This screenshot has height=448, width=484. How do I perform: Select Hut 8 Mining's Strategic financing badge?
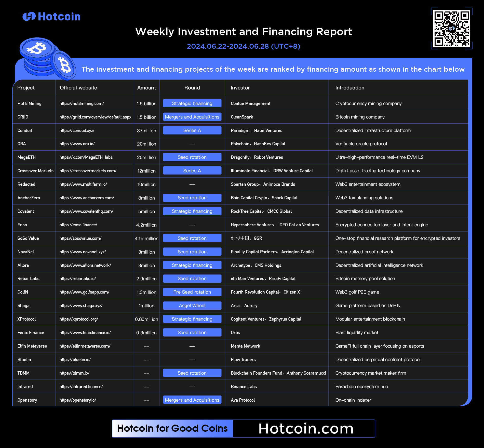coord(192,103)
